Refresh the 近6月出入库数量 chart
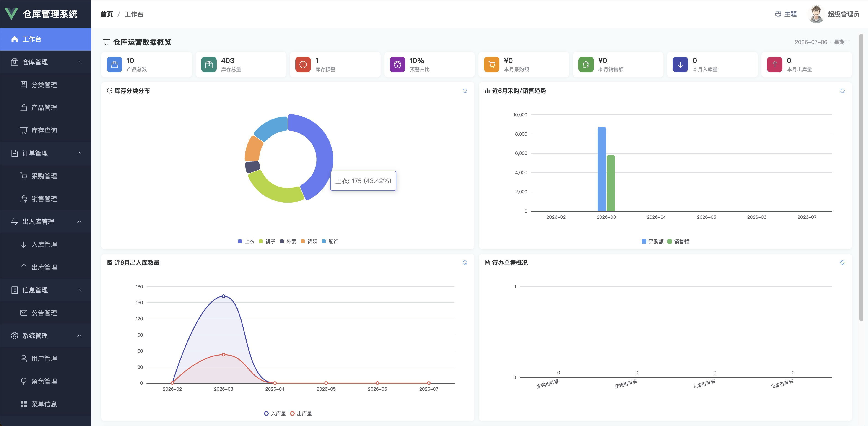The image size is (868, 426). coord(465,262)
